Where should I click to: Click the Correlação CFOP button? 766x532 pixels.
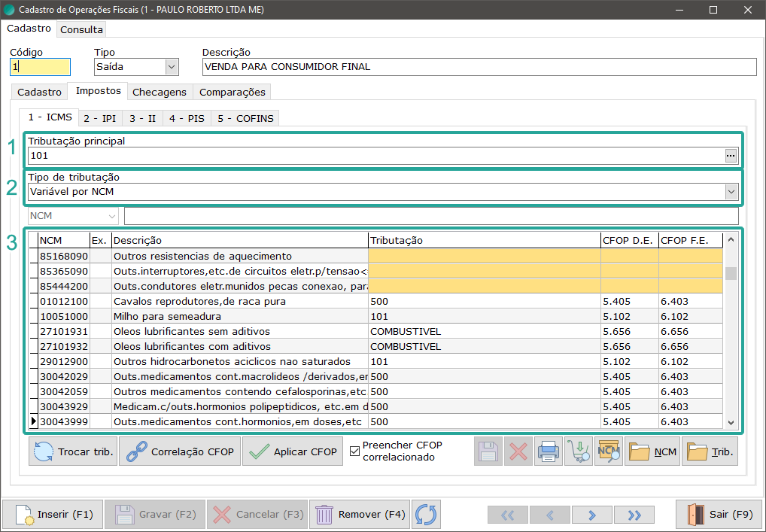[180, 451]
